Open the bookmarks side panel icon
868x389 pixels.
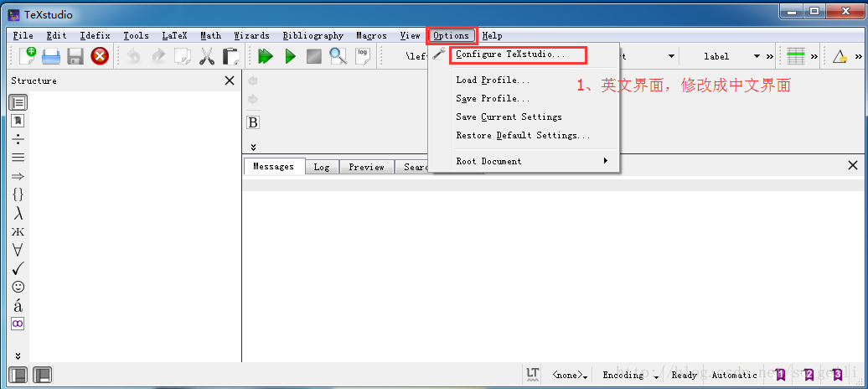[18, 121]
